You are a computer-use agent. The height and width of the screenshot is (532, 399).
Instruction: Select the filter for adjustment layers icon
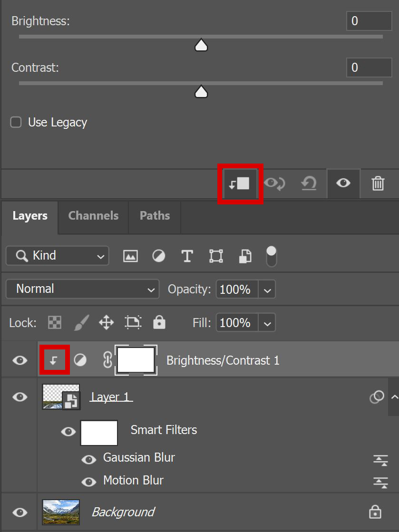pyautogui.click(x=158, y=256)
